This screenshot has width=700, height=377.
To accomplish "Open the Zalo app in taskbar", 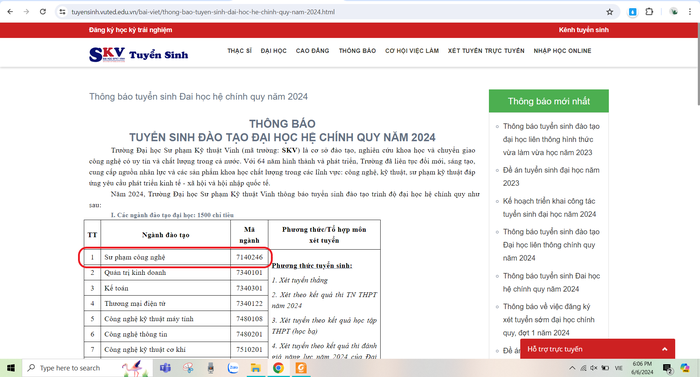I will [x=233, y=368].
